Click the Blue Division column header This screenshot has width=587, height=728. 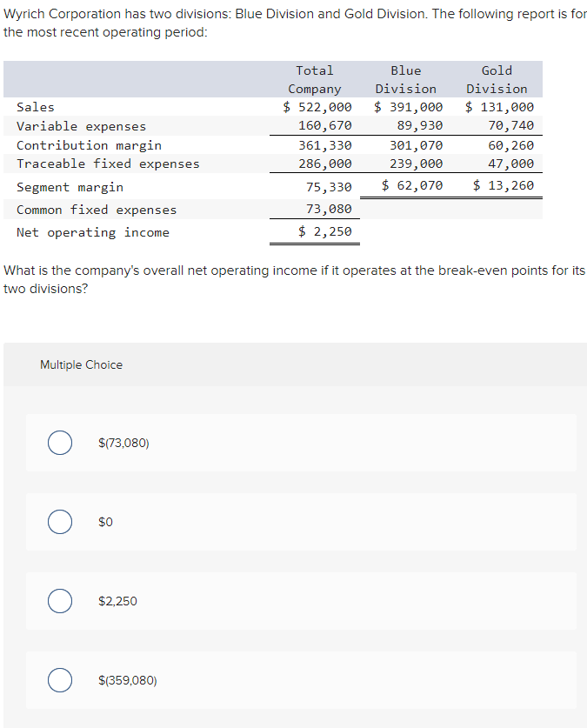pyautogui.click(x=405, y=79)
